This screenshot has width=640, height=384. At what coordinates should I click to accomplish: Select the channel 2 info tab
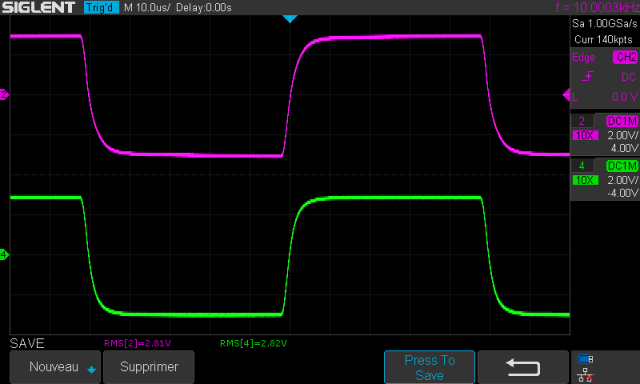(582, 121)
